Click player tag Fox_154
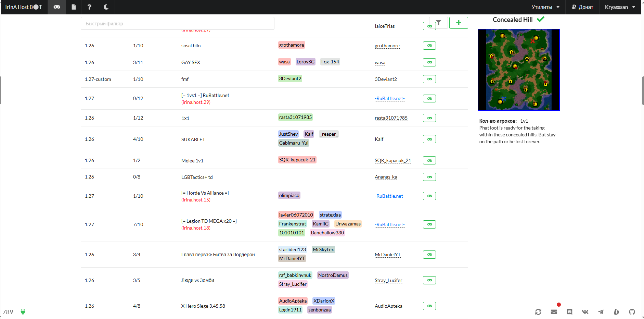644x319 pixels. [330, 62]
